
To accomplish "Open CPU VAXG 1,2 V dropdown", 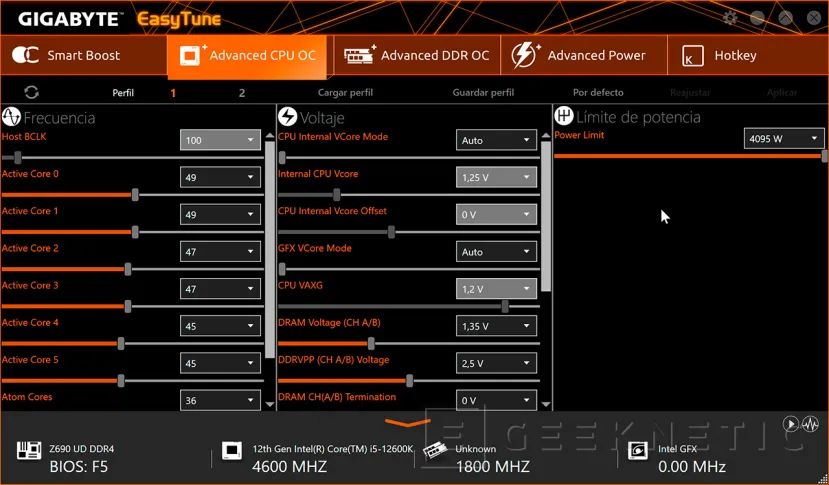I will click(x=496, y=289).
